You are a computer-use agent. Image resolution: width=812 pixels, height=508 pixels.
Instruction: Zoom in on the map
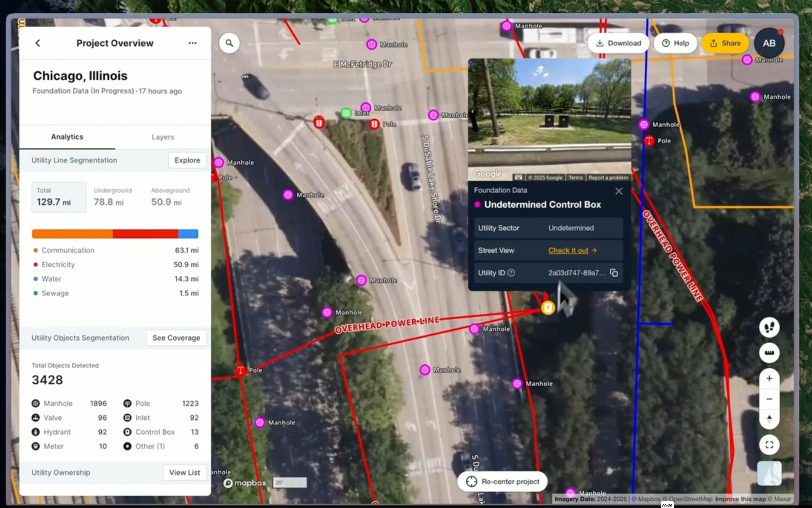[769, 378]
